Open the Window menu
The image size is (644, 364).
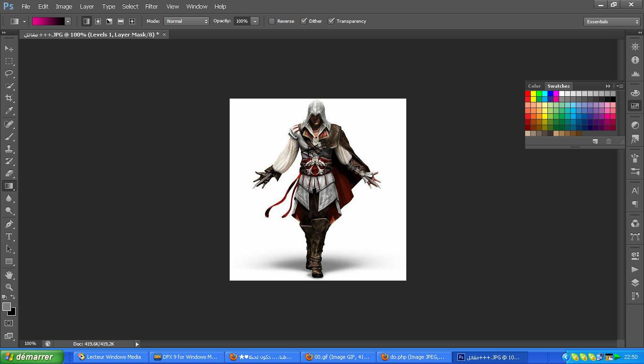coord(197,7)
